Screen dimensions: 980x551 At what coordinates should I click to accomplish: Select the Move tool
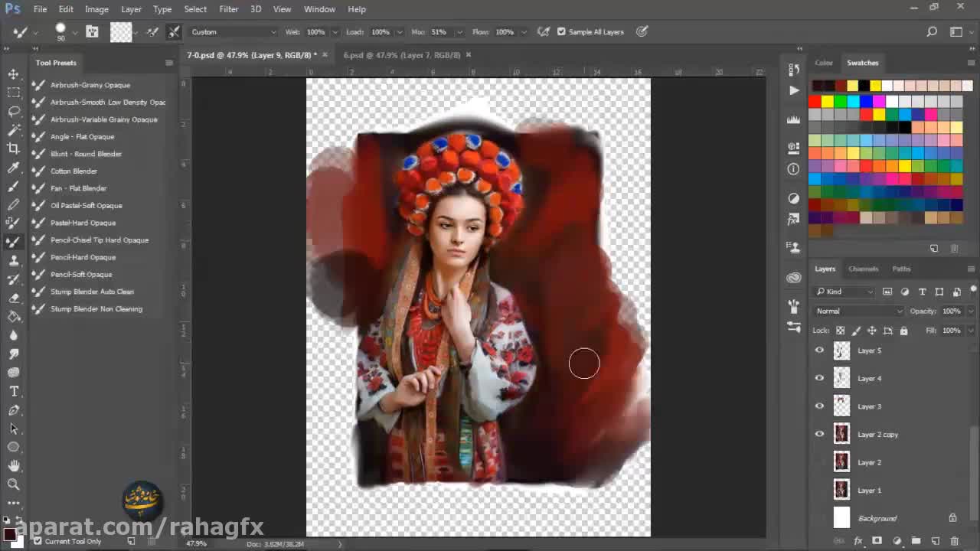[13, 74]
